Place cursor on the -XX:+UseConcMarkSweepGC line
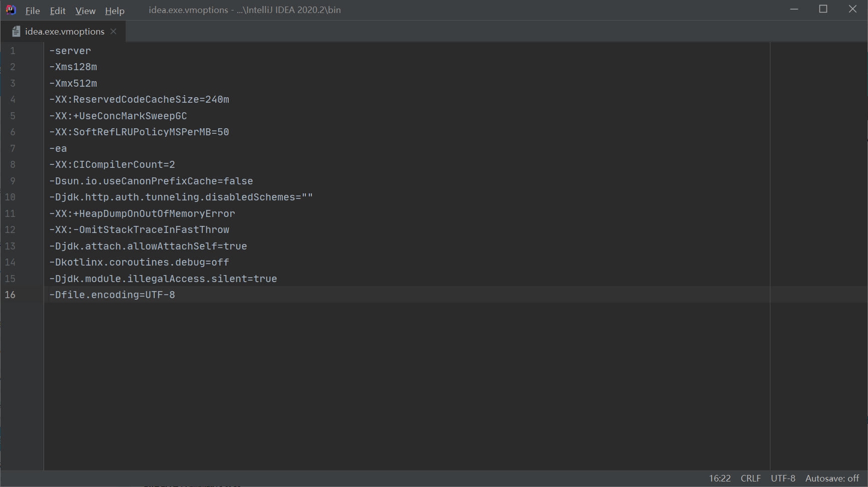Image resolution: width=868 pixels, height=487 pixels. [118, 116]
